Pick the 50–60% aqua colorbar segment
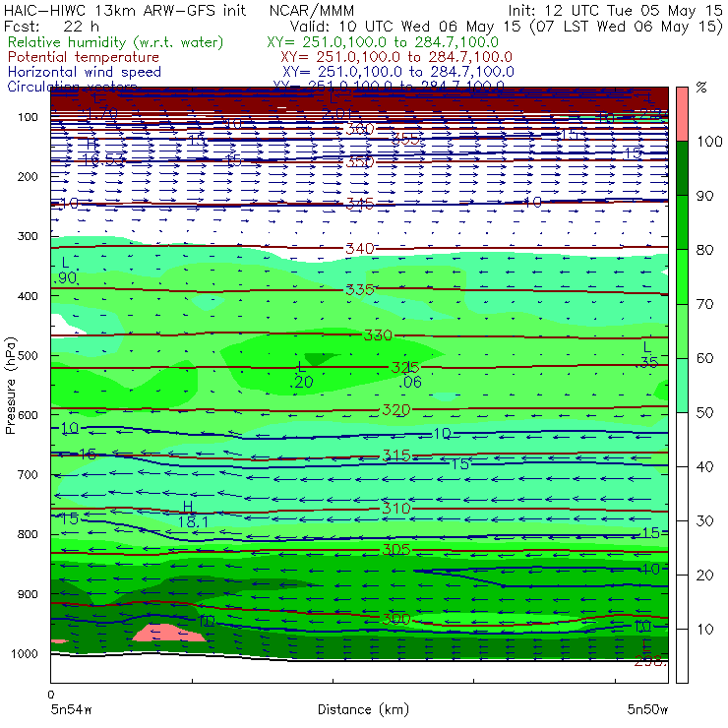 (682, 386)
